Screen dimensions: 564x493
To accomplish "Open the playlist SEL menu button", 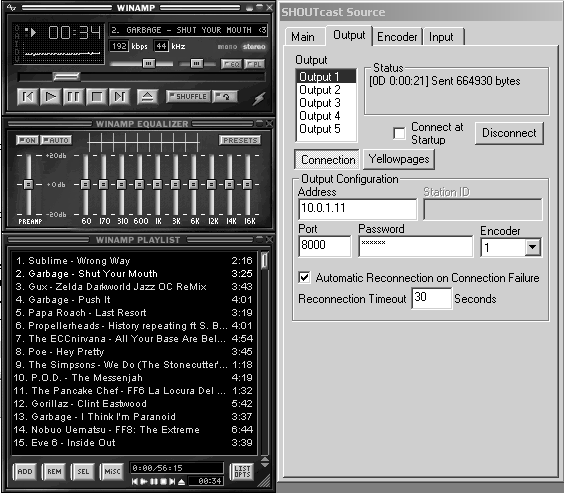I will point(83,471).
